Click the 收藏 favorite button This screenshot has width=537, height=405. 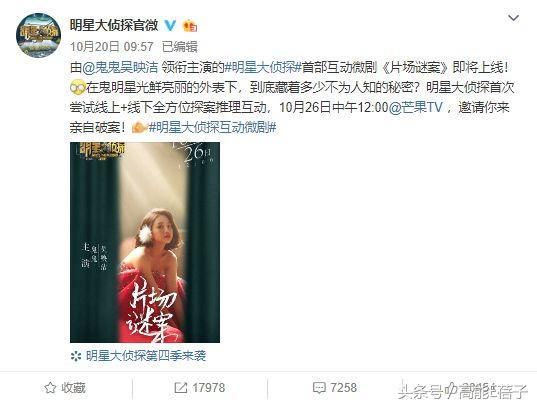[65, 388]
